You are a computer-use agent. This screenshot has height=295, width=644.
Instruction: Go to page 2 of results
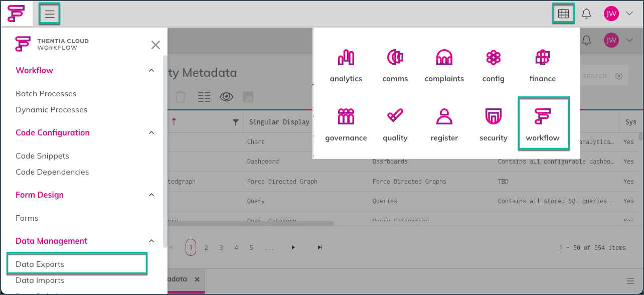206,248
